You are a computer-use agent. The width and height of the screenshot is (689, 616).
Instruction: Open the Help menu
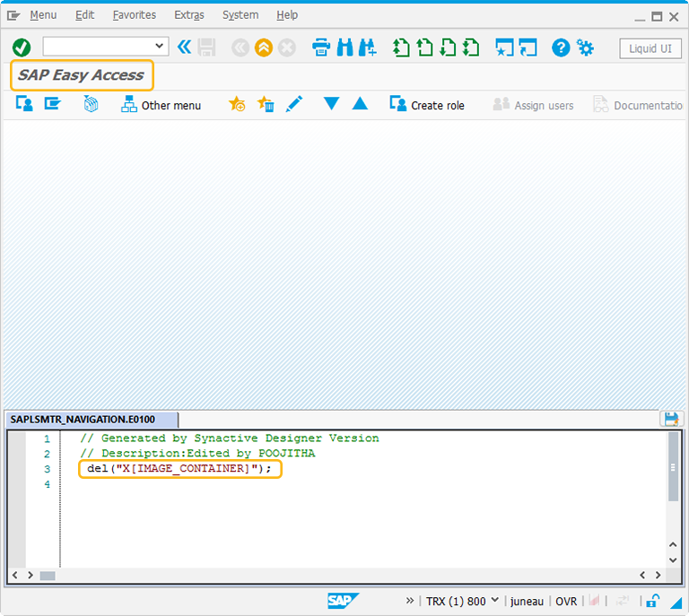pos(287,15)
